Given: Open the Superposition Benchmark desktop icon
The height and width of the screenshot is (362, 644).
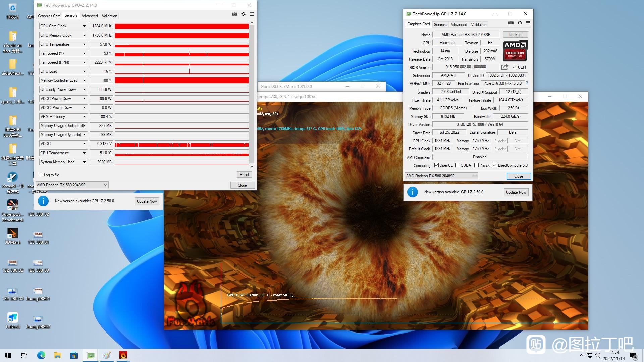Looking at the screenshot, I should click(x=13, y=211).
